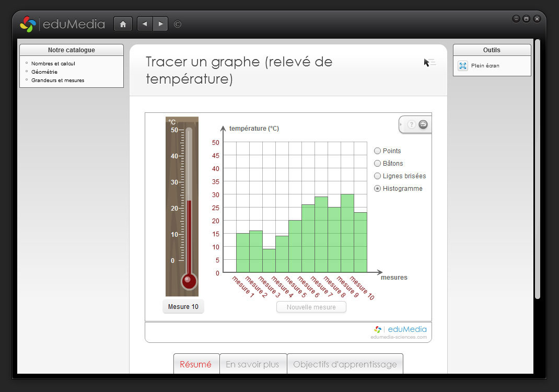Viewport: 559px width, 392px height.
Task: Click the thermometer red mercury column
Action: (189, 235)
